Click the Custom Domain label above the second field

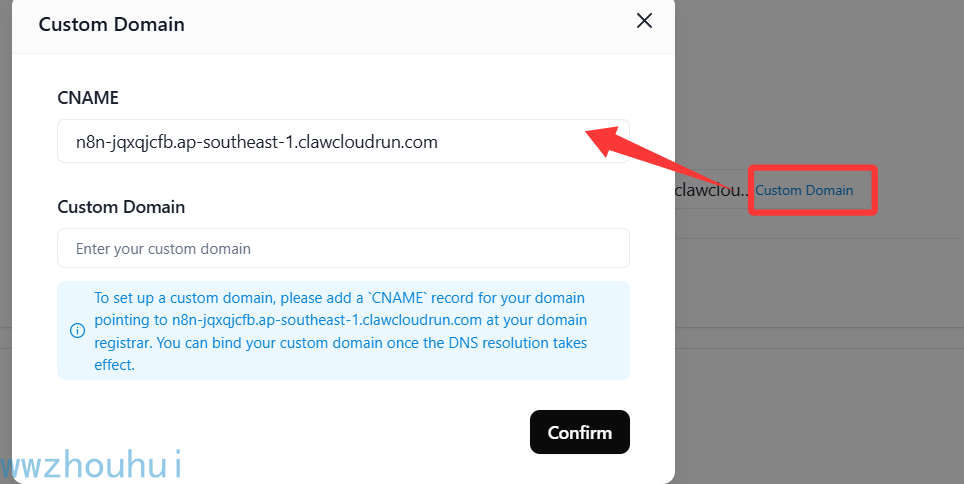(x=121, y=207)
